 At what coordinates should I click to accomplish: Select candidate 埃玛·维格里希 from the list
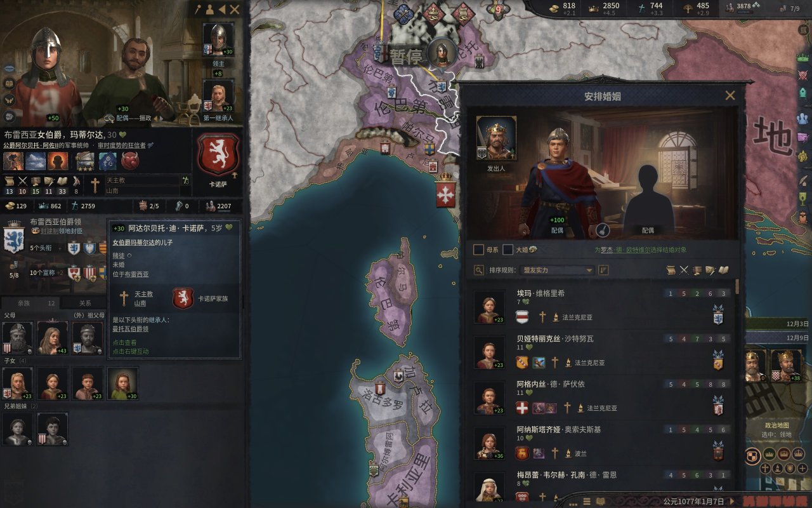pyautogui.click(x=604, y=307)
